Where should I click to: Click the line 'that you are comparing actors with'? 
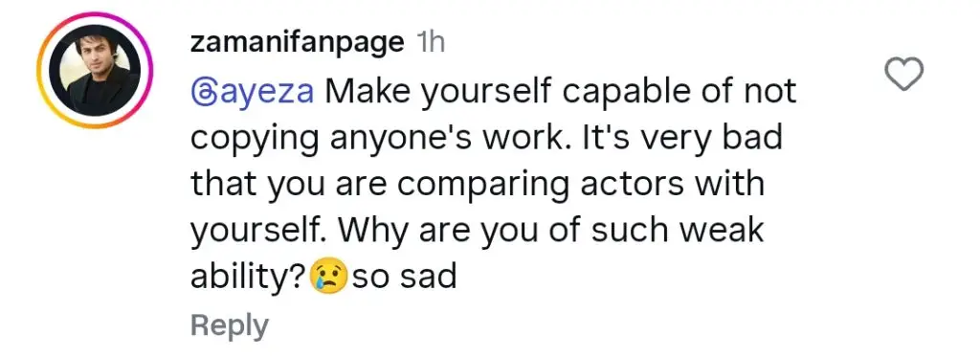pos(478,185)
